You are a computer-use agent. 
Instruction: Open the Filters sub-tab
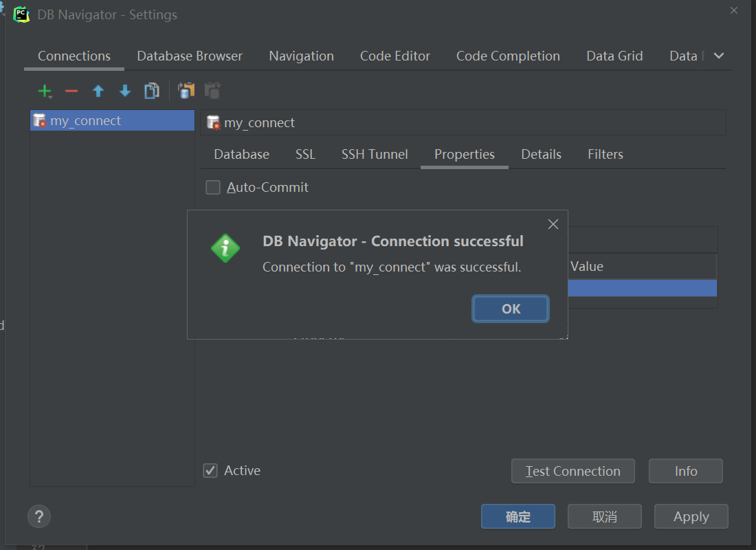click(605, 155)
